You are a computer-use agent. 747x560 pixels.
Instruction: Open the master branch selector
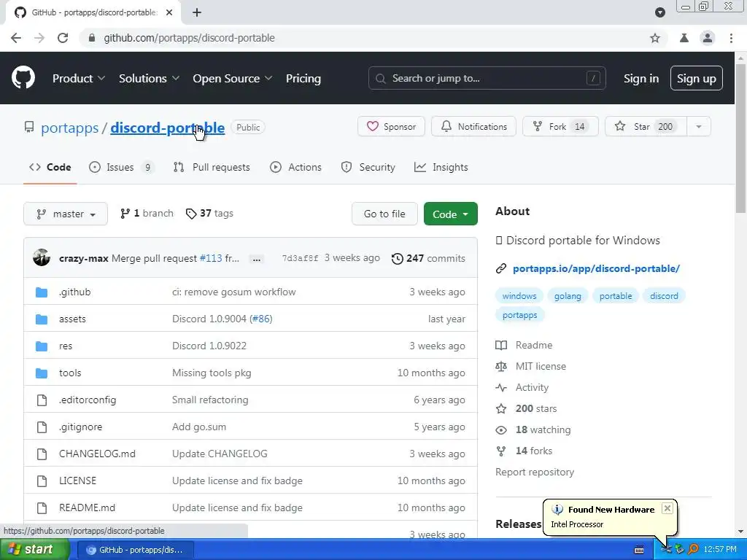[65, 214]
